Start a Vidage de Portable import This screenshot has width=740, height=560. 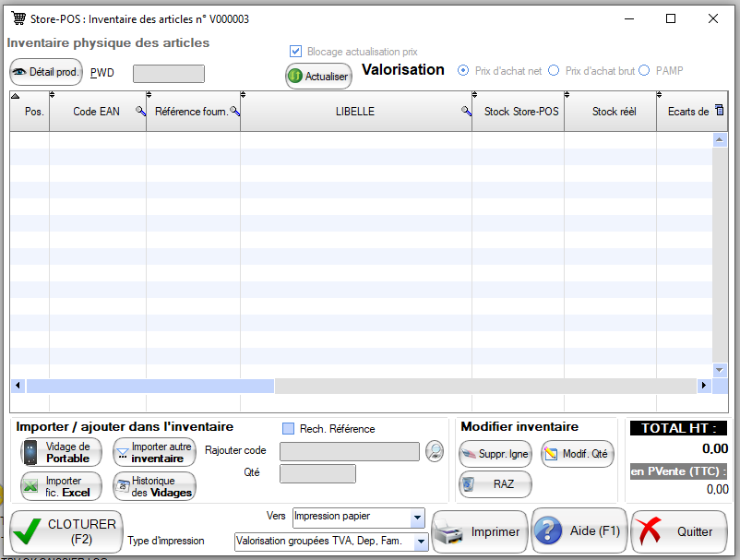coord(60,452)
